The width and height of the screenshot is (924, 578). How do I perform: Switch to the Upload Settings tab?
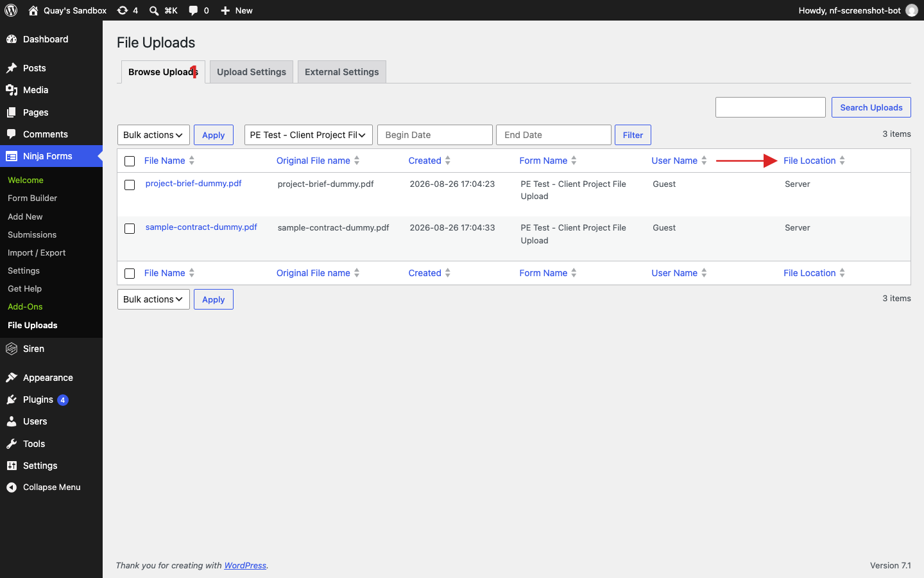[252, 72]
